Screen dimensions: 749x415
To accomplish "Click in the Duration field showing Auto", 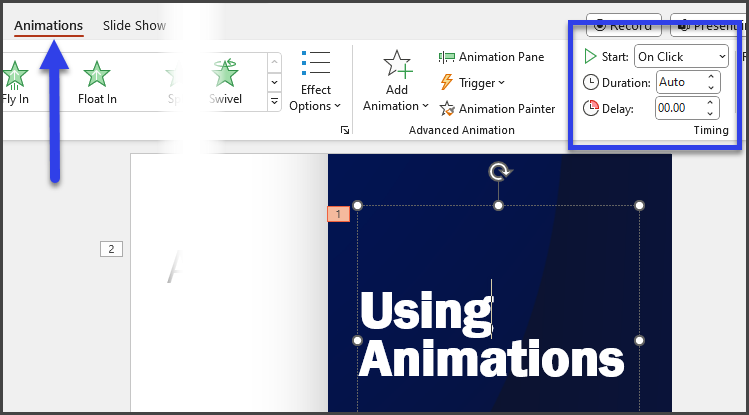I will point(680,82).
